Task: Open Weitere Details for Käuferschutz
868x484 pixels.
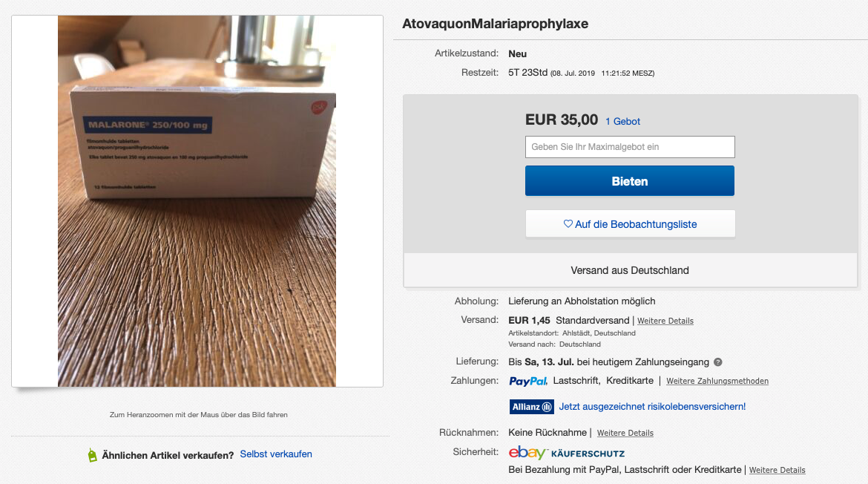Action: [x=777, y=470]
